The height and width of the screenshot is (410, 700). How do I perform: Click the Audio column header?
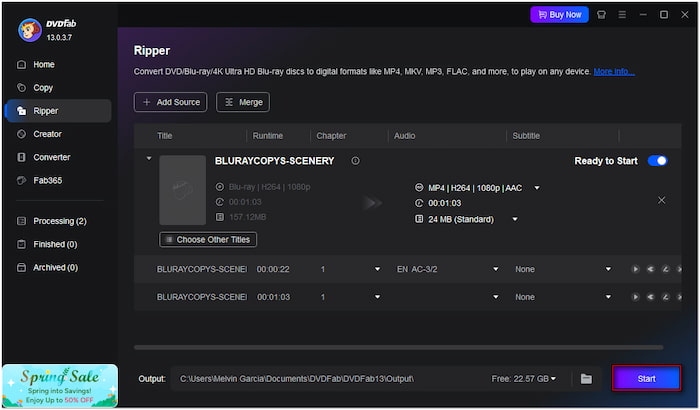point(404,136)
